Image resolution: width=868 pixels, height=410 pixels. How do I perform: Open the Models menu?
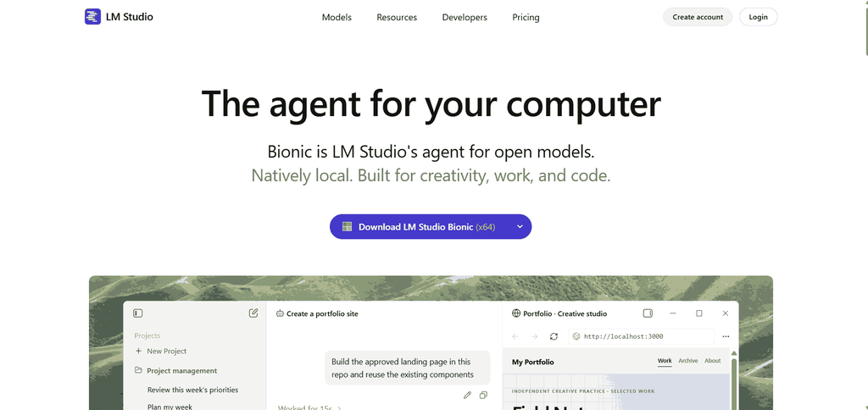coord(337,17)
